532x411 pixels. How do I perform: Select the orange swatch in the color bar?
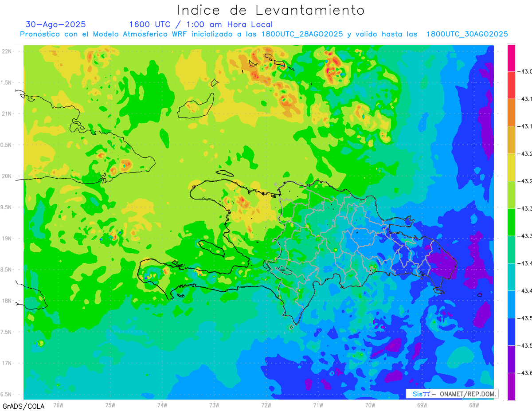point(511,112)
